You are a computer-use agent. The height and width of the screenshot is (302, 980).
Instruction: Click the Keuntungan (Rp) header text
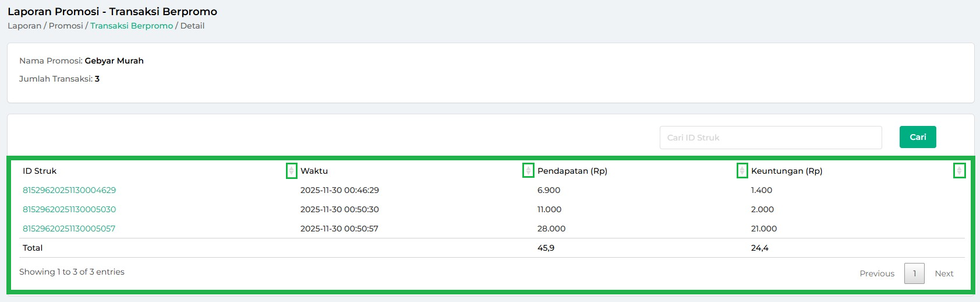click(786, 171)
